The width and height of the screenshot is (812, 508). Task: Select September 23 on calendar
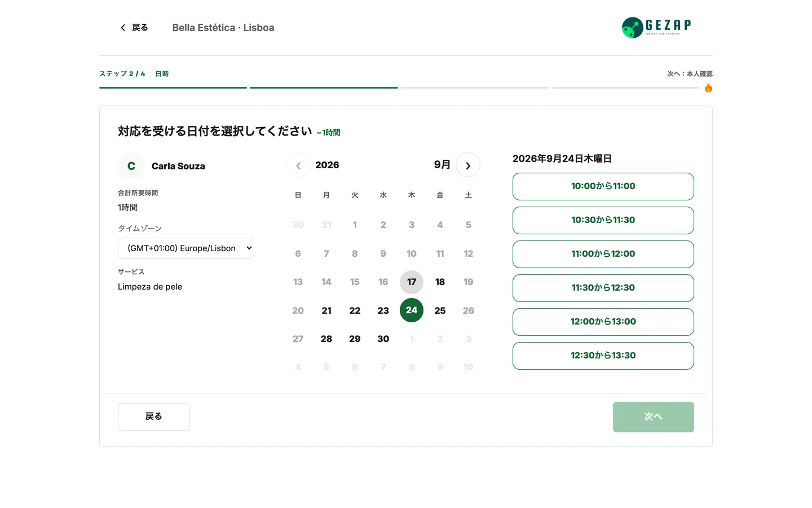coord(383,310)
